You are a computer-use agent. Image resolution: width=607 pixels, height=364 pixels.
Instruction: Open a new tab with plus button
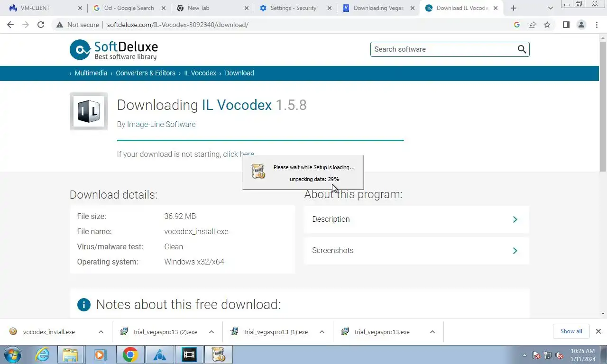pos(514,8)
